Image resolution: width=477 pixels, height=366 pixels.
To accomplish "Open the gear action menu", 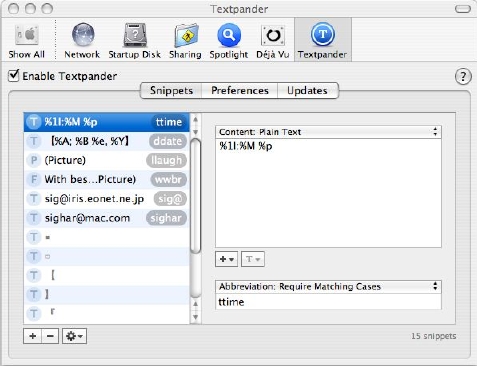I will pos(74,336).
